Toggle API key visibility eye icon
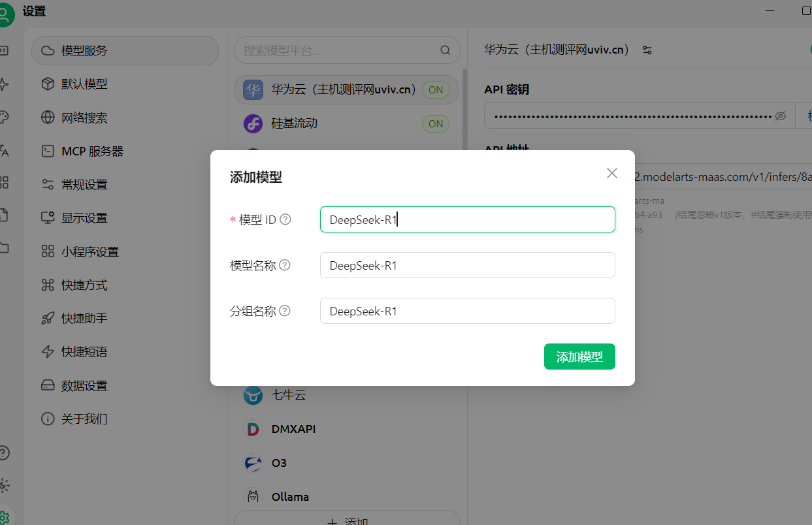This screenshot has width=812, height=525. 780,116
